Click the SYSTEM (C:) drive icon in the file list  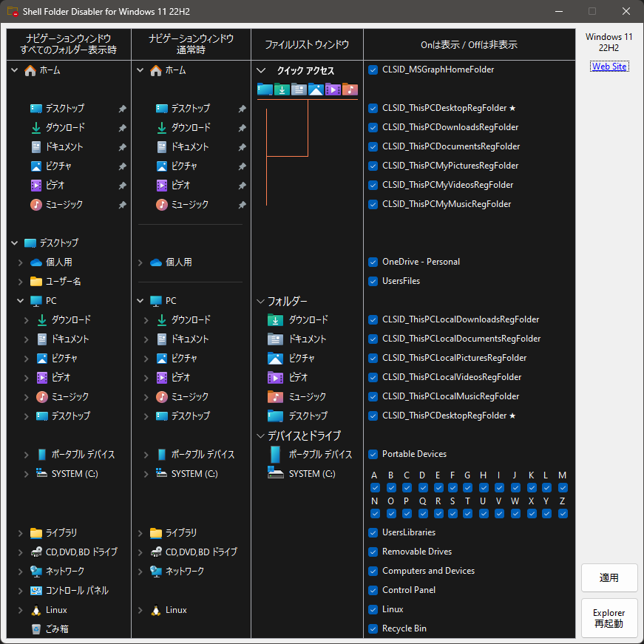275,472
